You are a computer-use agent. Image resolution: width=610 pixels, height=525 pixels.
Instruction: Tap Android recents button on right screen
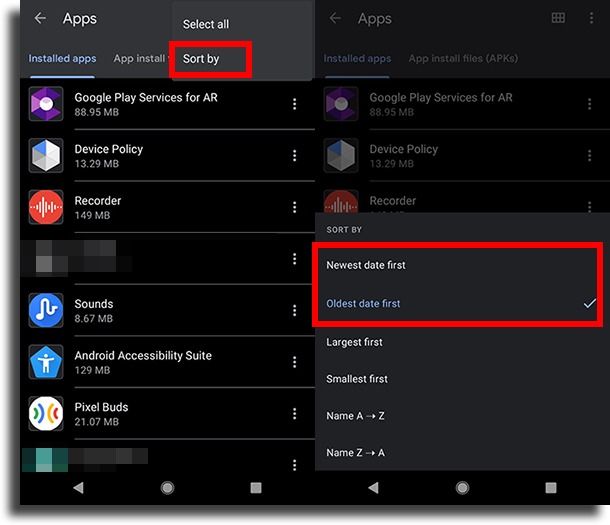551,488
